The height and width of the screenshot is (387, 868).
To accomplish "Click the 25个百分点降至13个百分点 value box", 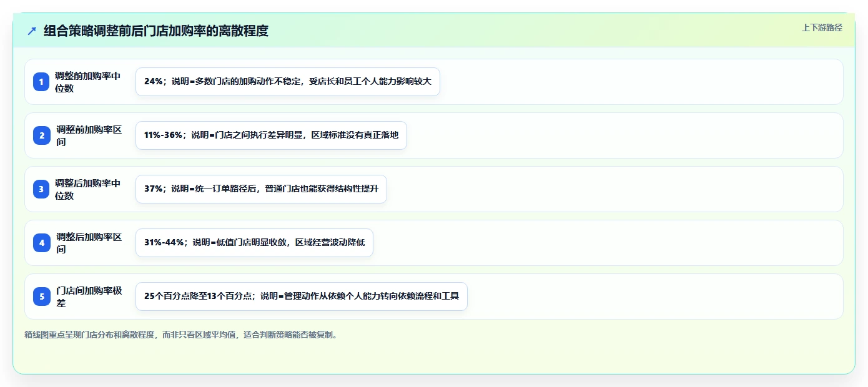I will pyautogui.click(x=302, y=296).
